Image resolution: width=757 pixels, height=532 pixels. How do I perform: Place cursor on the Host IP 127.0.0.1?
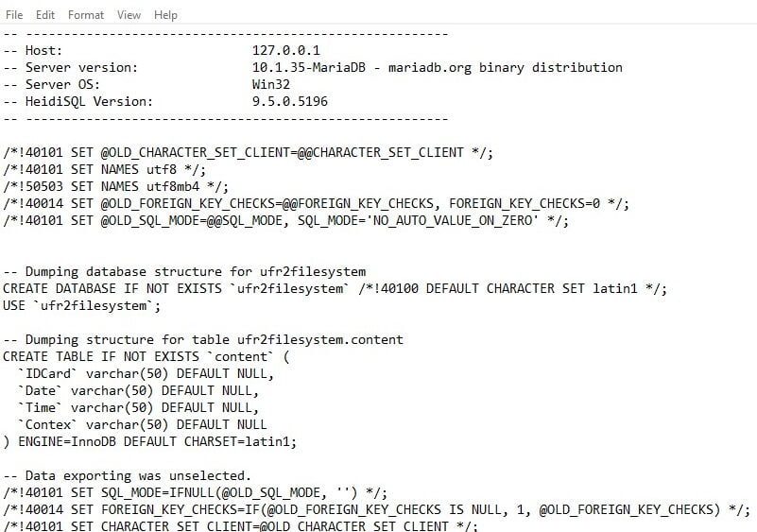285,51
